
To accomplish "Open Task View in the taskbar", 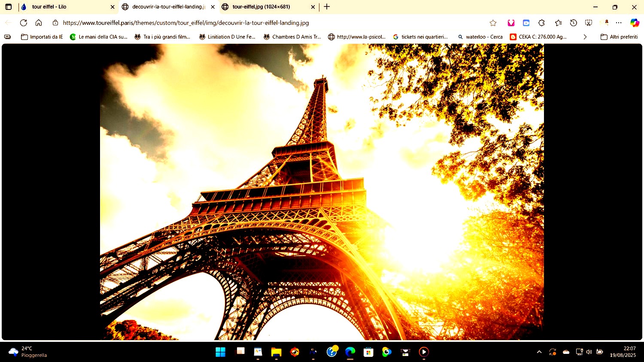I will pos(240,351).
